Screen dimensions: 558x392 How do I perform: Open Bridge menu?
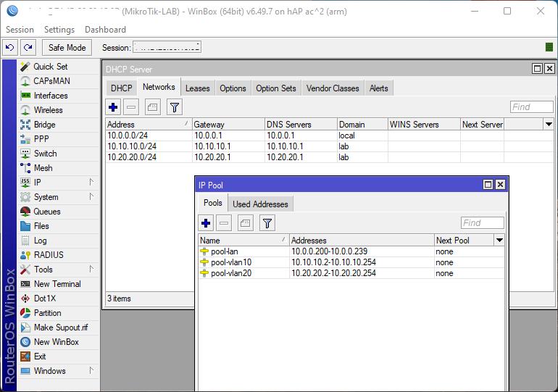[44, 125]
